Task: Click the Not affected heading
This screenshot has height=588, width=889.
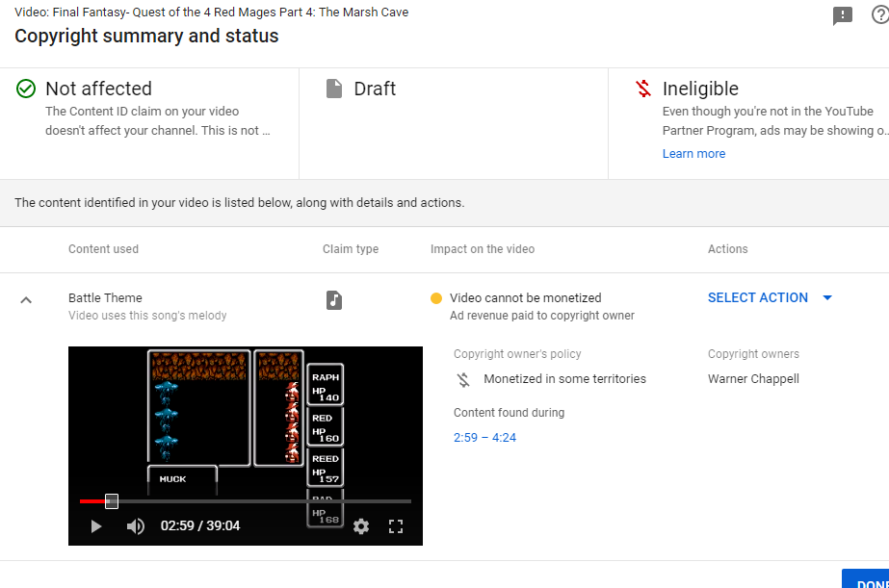Action: click(98, 89)
